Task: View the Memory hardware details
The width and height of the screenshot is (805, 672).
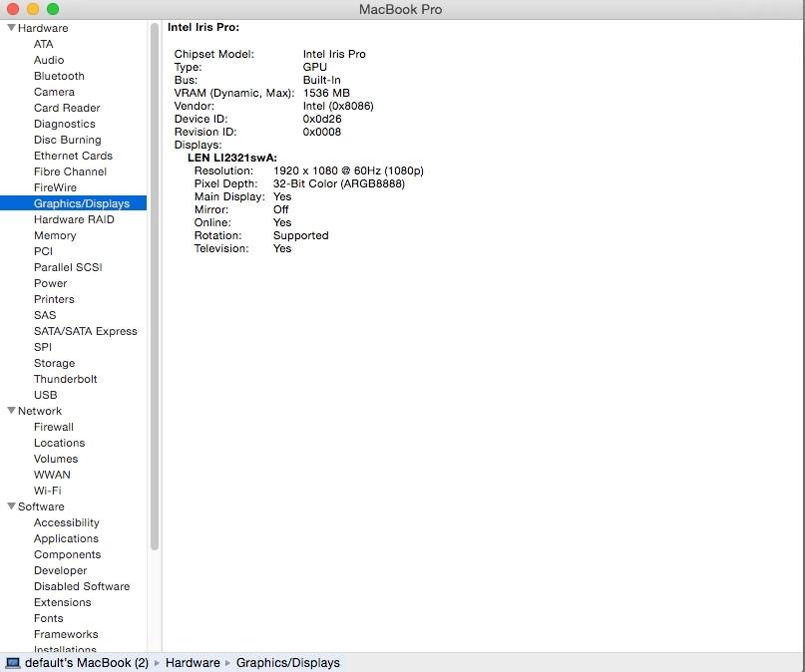Action: (55, 235)
